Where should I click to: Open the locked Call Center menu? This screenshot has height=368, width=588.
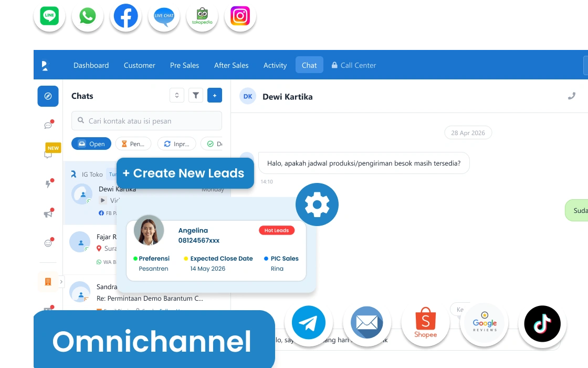click(354, 65)
